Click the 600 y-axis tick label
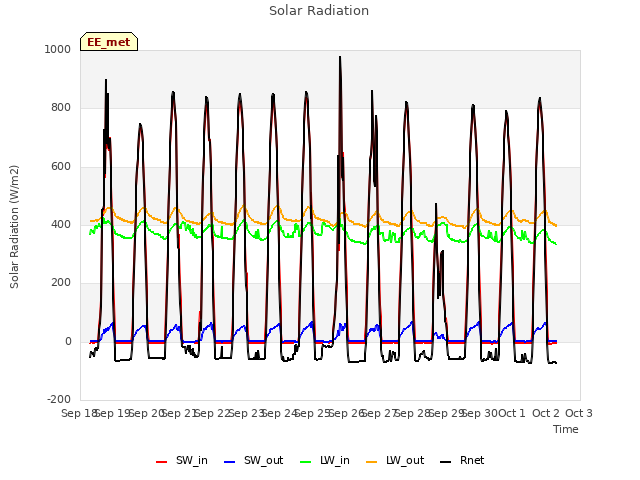Screen dimensions: 640x480 (61, 167)
